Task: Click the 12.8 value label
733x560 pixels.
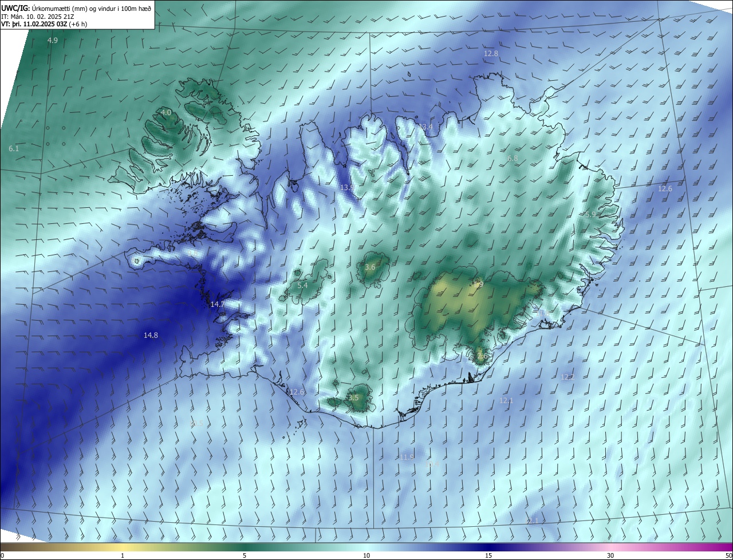Action: [x=491, y=53]
